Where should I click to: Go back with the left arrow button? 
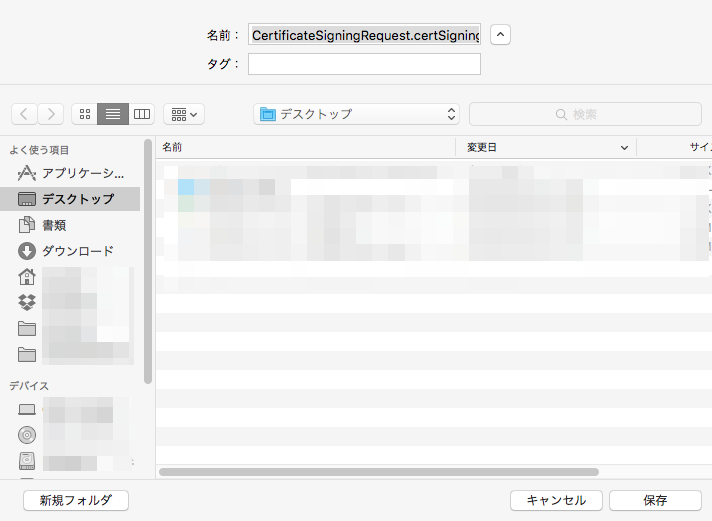pyautogui.click(x=24, y=114)
